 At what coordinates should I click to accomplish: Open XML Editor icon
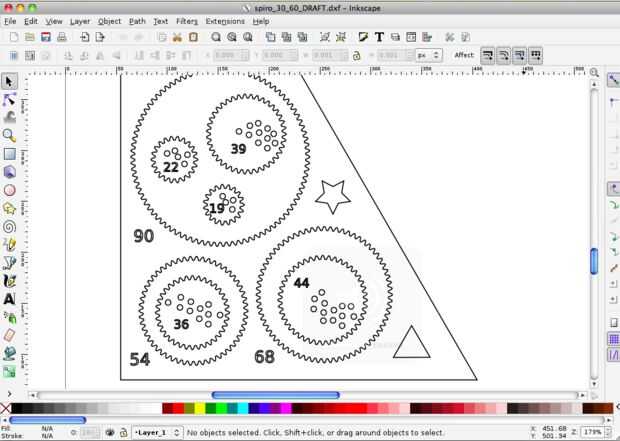point(411,37)
